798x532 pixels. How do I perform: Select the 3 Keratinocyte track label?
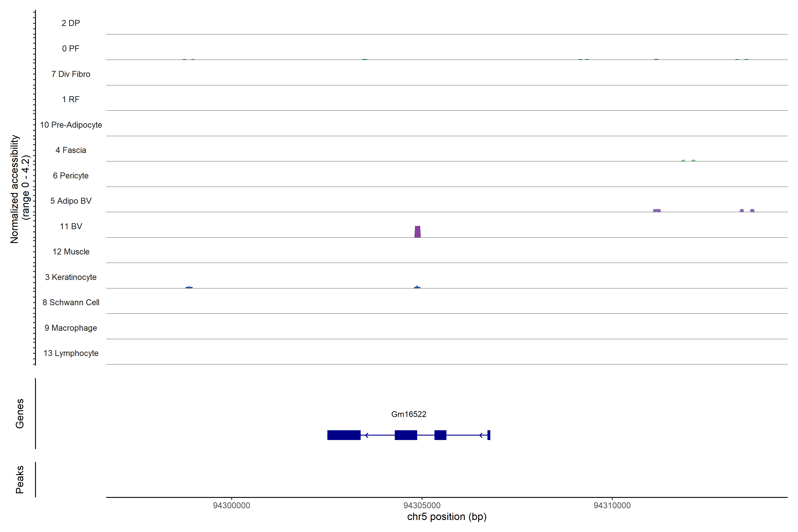pyautogui.click(x=71, y=277)
